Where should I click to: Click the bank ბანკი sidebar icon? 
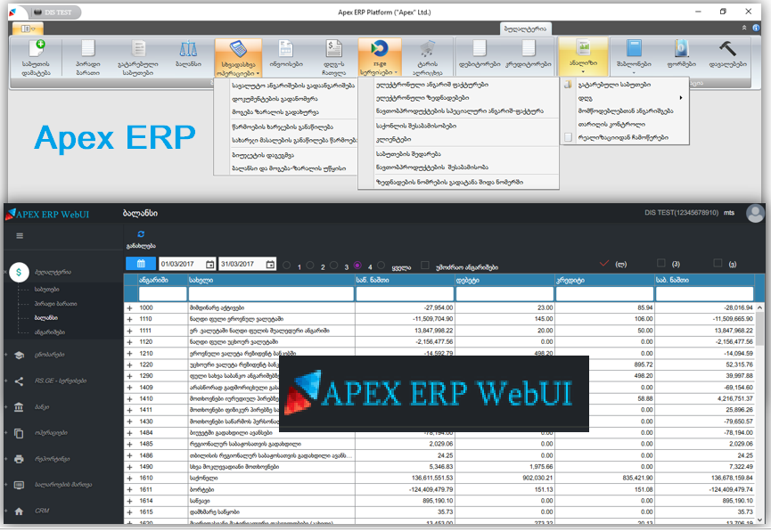pos(19,407)
